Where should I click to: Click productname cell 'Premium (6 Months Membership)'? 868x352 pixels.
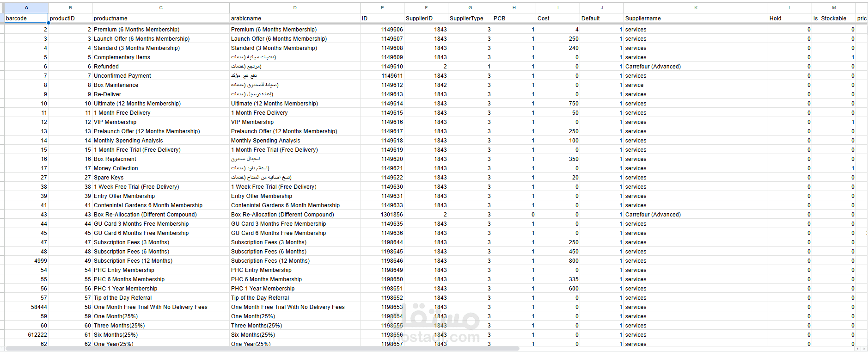tap(161, 30)
